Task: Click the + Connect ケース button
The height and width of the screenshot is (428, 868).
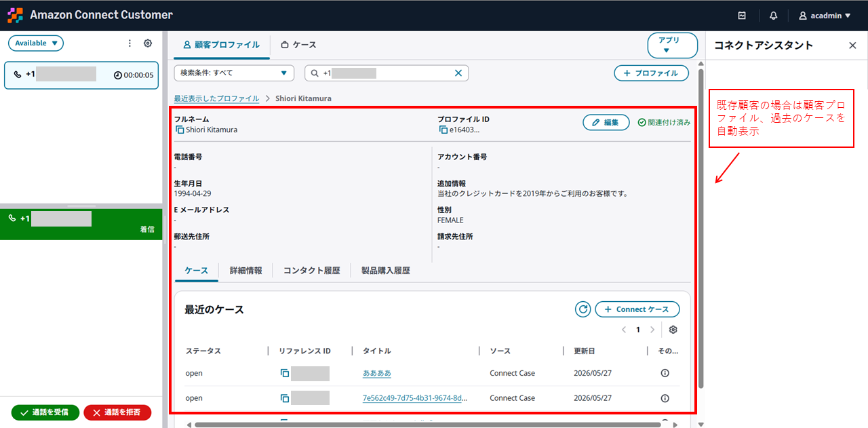Action: point(637,309)
